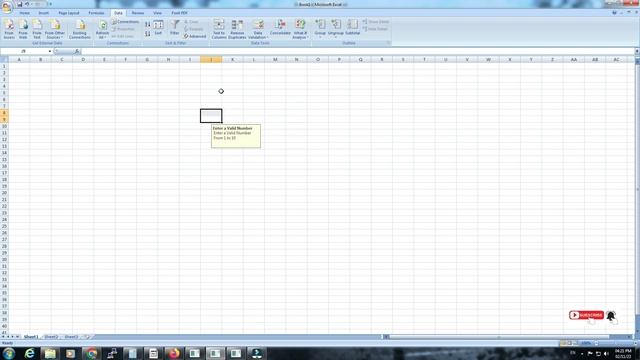Select column J header
This screenshot has height=360, width=640.
(x=211, y=60)
